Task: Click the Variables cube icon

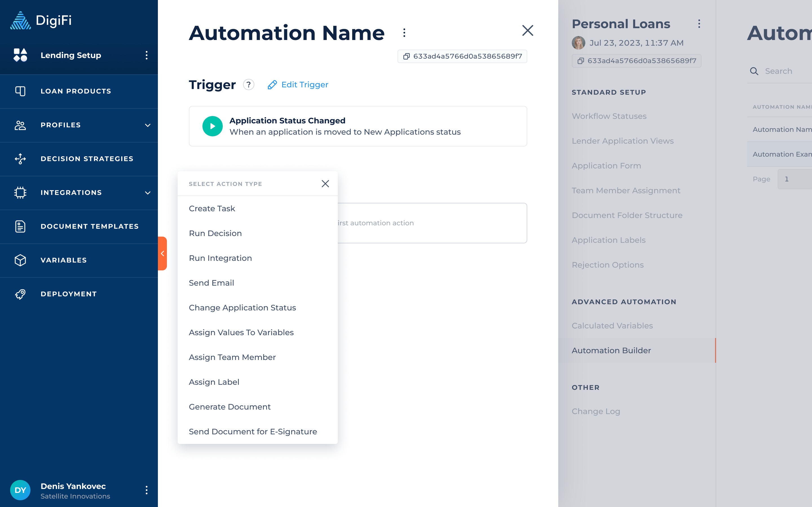Action: [x=20, y=260]
